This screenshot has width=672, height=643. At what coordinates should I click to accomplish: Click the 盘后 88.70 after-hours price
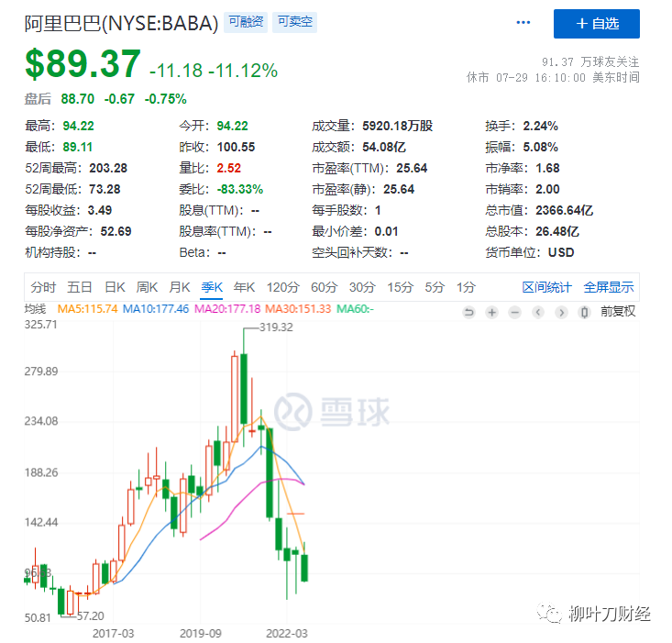click(78, 99)
